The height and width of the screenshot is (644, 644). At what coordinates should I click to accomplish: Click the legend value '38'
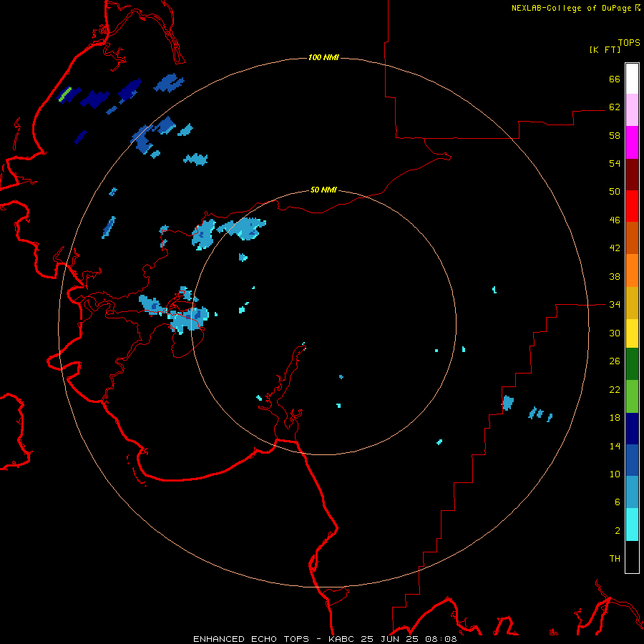[615, 276]
